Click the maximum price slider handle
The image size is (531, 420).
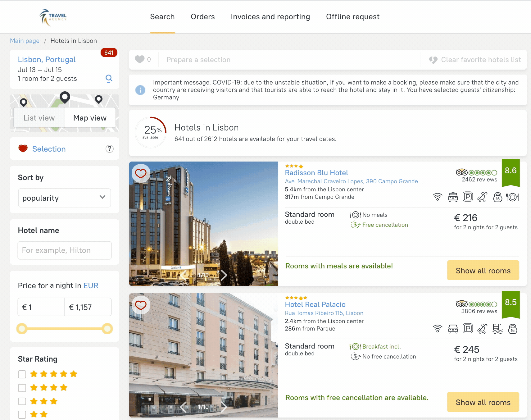[x=107, y=329]
